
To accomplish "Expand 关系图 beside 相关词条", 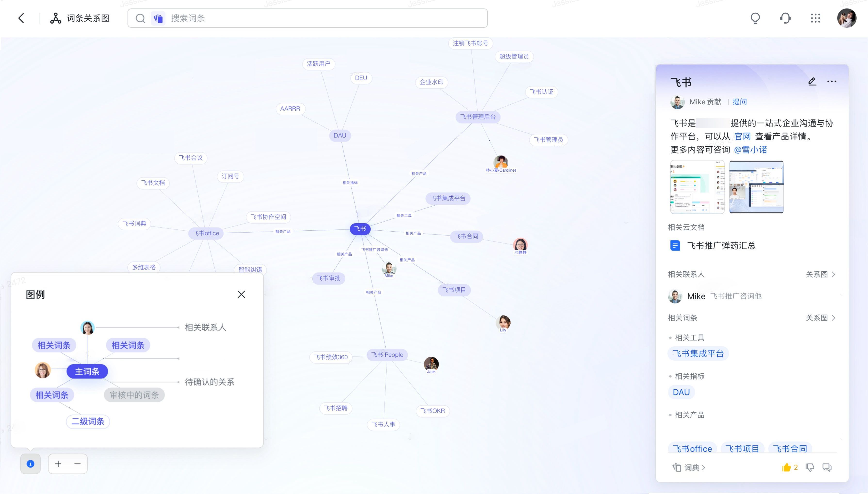I will click(820, 318).
